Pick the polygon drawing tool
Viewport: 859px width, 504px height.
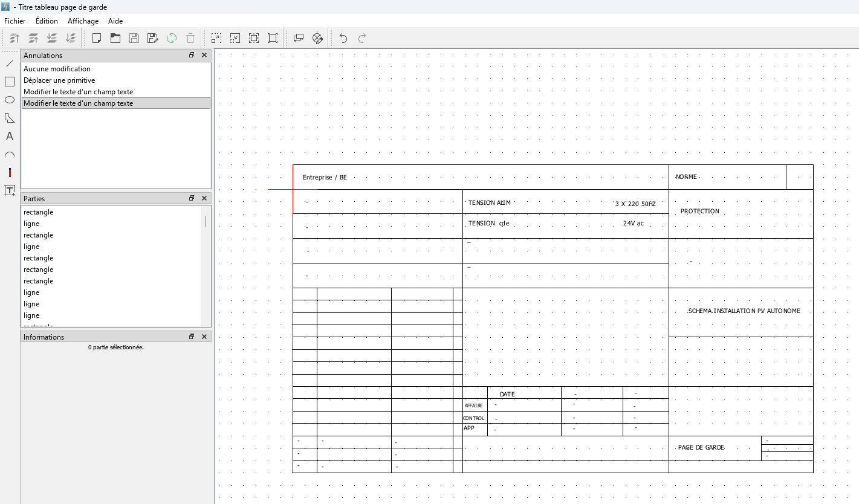[10, 118]
